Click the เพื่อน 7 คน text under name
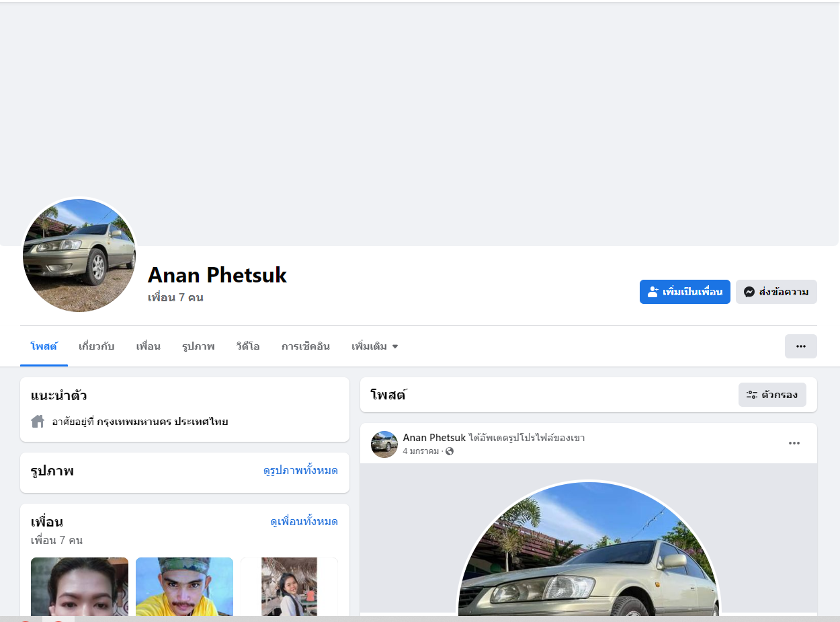The height and width of the screenshot is (622, 840). pyautogui.click(x=175, y=297)
